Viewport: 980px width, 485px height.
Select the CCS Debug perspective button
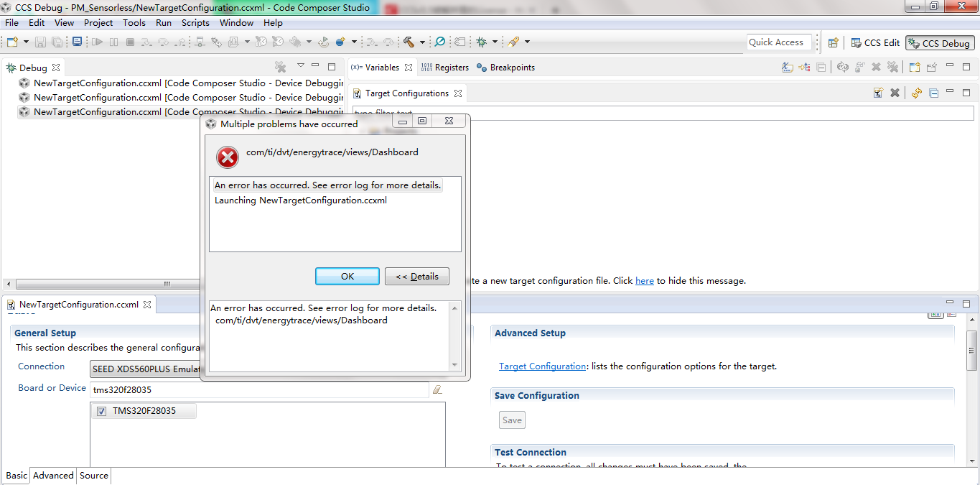click(x=940, y=43)
